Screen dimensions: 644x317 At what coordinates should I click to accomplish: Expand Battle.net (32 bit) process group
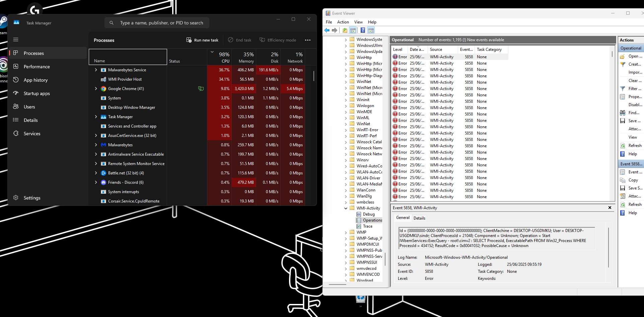coord(96,173)
